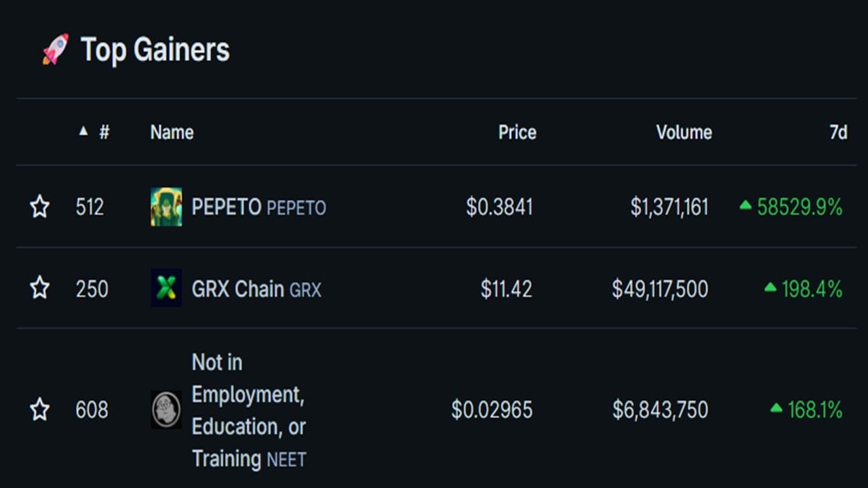
Task: Click the Top Gainers heading
Action: (x=155, y=50)
